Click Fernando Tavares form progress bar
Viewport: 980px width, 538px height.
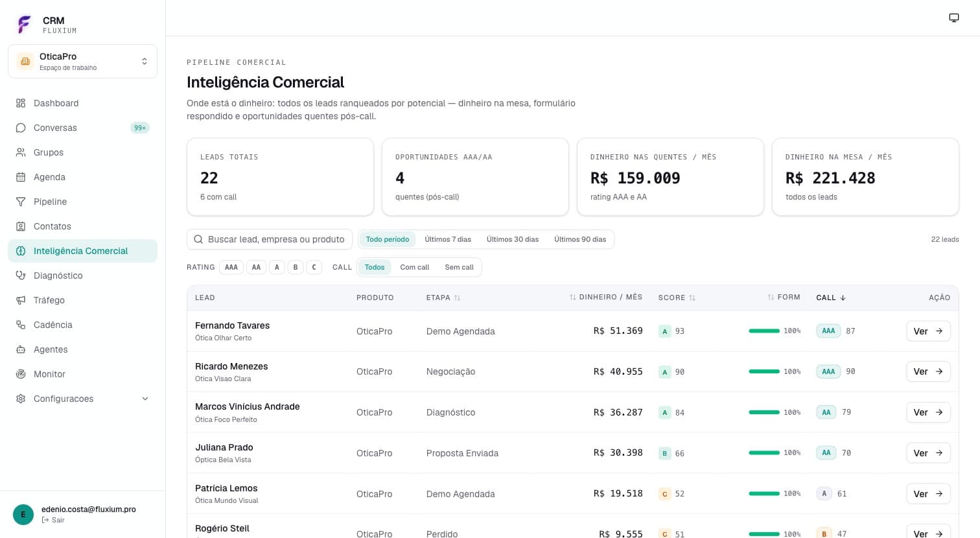pyautogui.click(x=764, y=331)
